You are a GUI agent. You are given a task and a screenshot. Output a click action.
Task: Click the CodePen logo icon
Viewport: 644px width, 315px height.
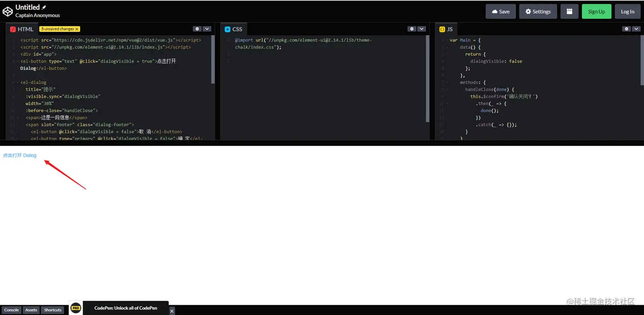pyautogui.click(x=7, y=11)
